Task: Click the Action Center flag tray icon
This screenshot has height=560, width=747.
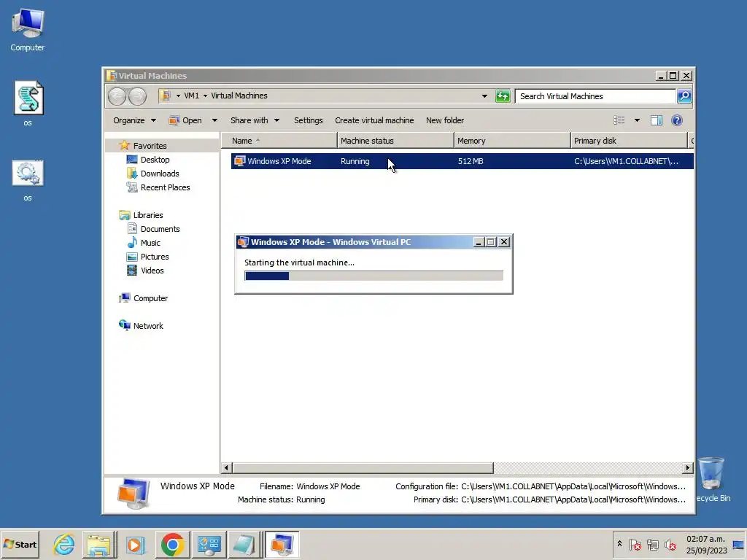Action: (x=635, y=544)
